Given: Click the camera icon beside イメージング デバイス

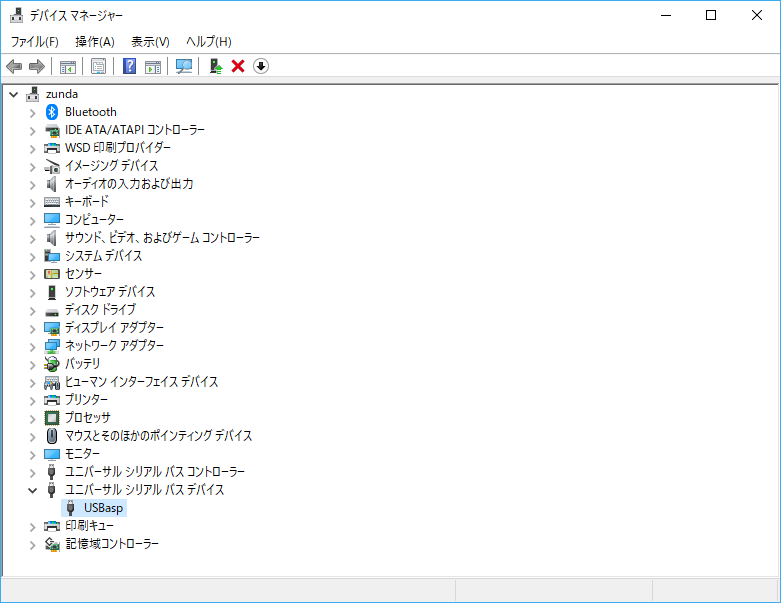Looking at the screenshot, I should (52, 166).
